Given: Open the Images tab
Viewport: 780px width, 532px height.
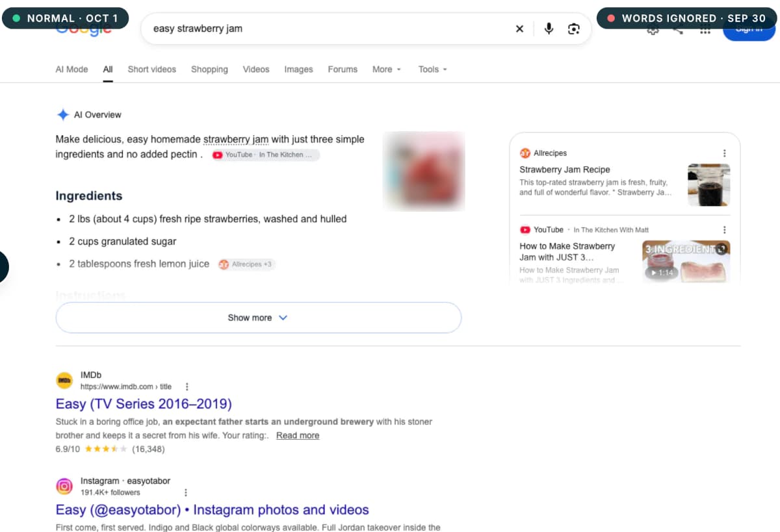Looking at the screenshot, I should 298,70.
